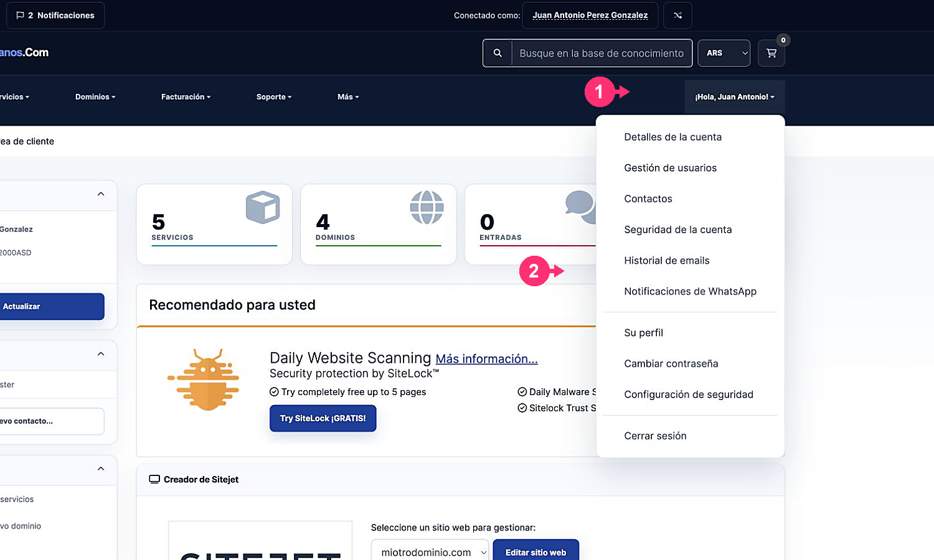
Task: Expand the Más menu
Action: pyautogui.click(x=348, y=97)
